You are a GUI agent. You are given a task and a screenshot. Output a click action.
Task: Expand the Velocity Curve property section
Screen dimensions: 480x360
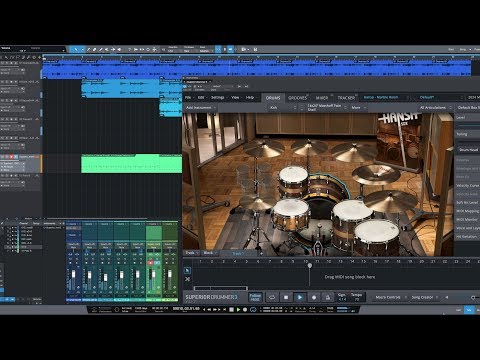[x=467, y=186]
